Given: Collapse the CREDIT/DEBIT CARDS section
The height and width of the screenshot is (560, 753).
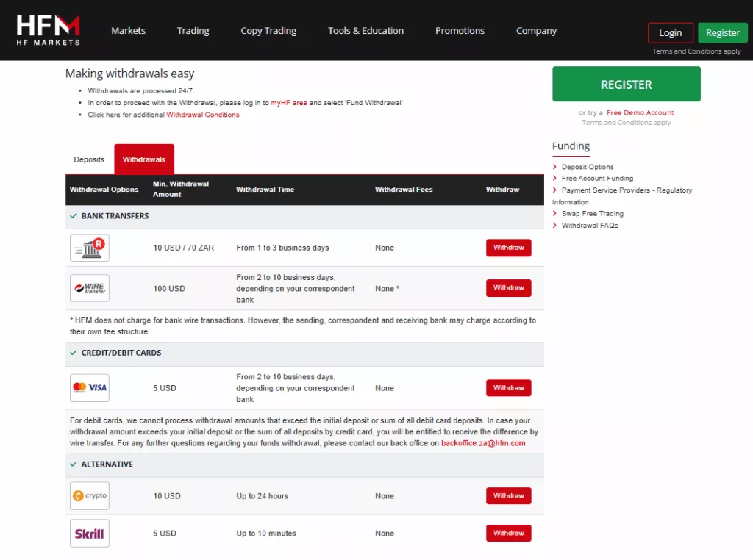Looking at the screenshot, I should pos(73,353).
